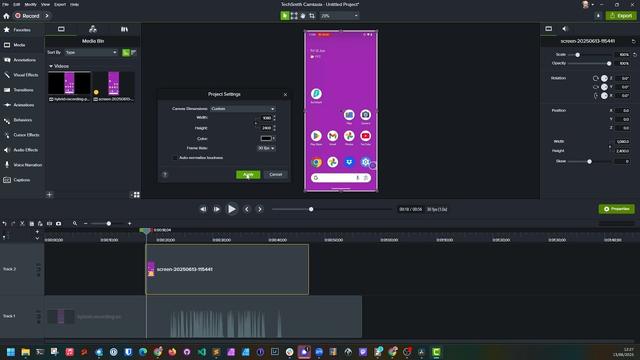Select the Crop tool above canvas
Viewport: 640px width, 360px height.
click(312, 16)
